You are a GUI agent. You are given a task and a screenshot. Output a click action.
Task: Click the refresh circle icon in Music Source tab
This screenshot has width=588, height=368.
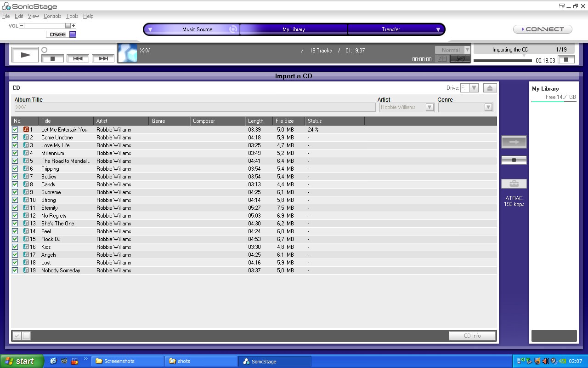coord(233,29)
